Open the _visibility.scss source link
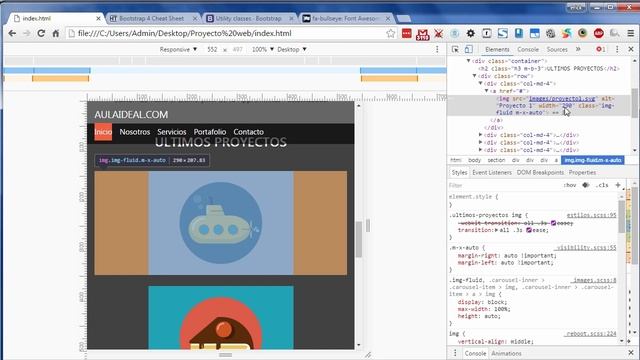This screenshot has height=360, width=640. point(586,248)
